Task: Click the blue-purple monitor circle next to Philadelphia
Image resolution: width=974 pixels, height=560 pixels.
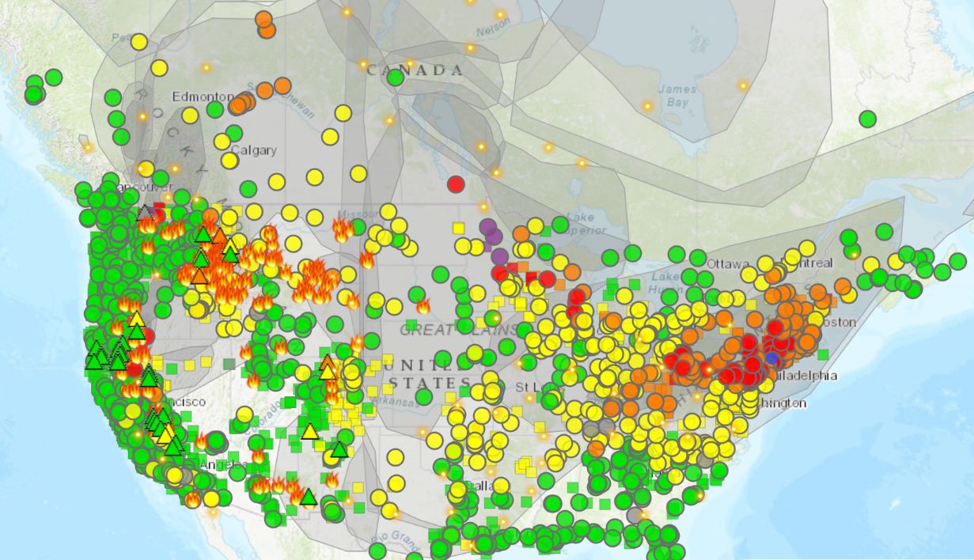Action: tap(771, 358)
